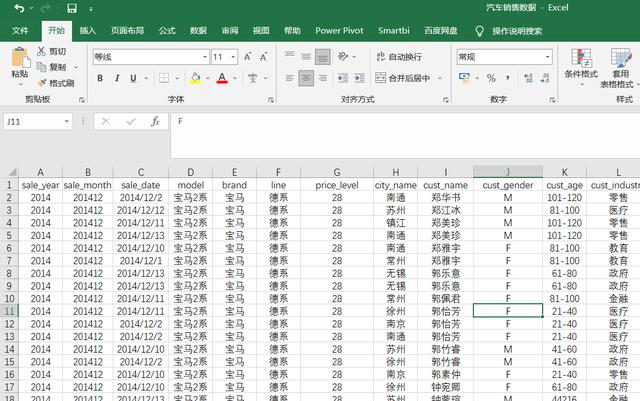Apply the red font color A

tap(222, 78)
